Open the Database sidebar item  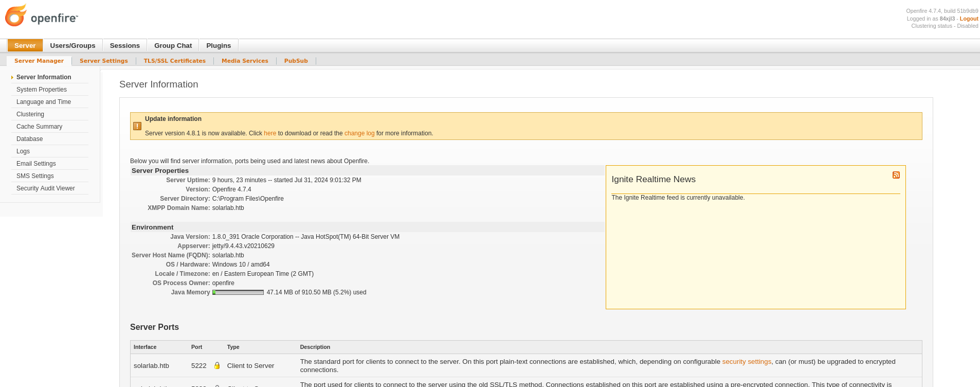click(x=29, y=139)
